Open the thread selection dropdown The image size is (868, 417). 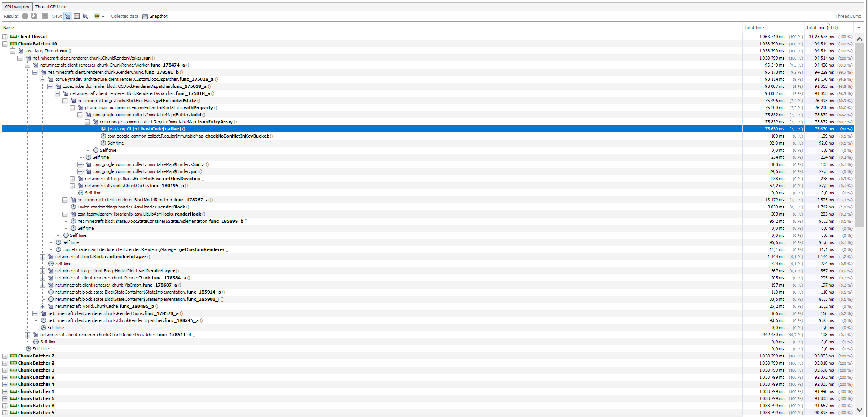99,16
